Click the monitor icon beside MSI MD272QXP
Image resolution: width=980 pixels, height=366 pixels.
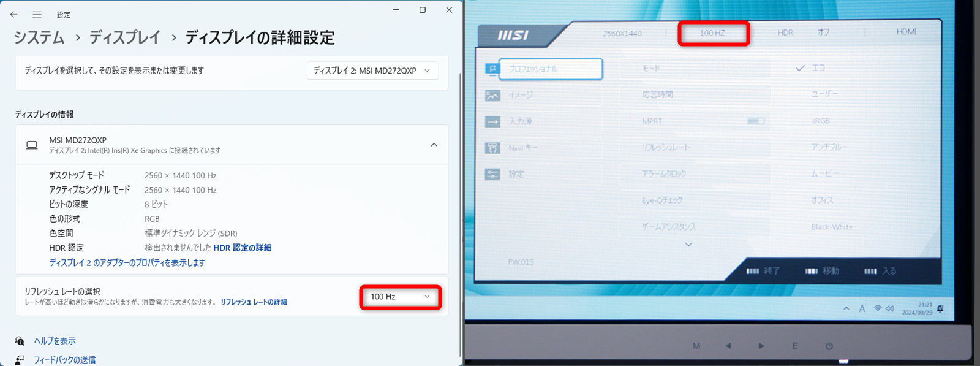(32, 145)
